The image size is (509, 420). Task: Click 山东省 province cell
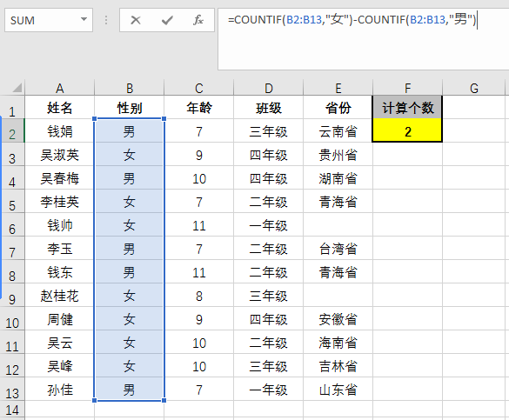point(338,389)
